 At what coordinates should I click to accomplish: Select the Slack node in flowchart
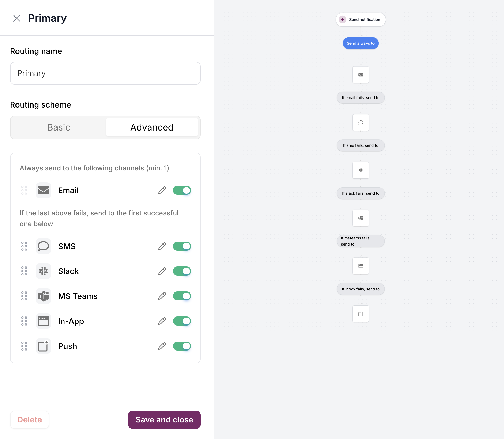point(361,170)
